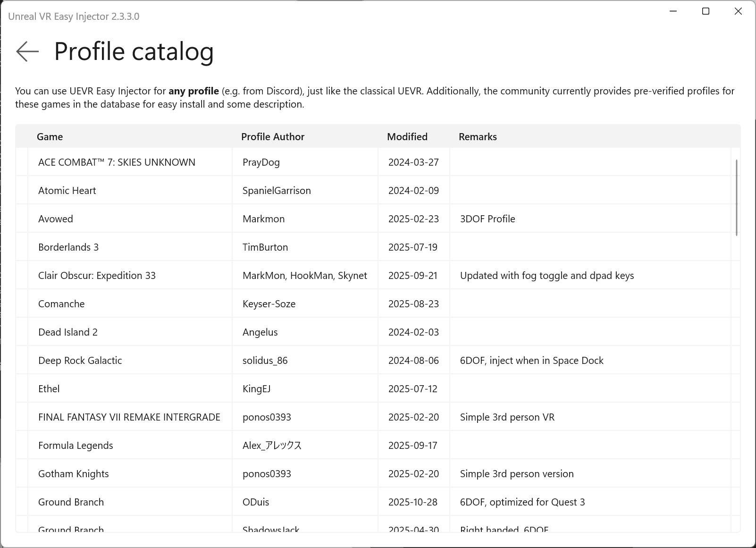Image resolution: width=756 pixels, height=548 pixels.
Task: Select the Comanche profile by Keyser-Soze
Action: (x=189, y=304)
